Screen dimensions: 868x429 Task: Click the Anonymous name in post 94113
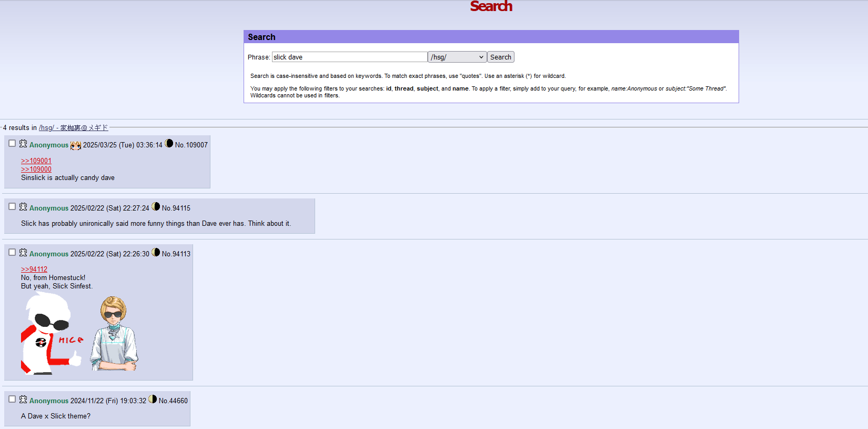tap(49, 254)
